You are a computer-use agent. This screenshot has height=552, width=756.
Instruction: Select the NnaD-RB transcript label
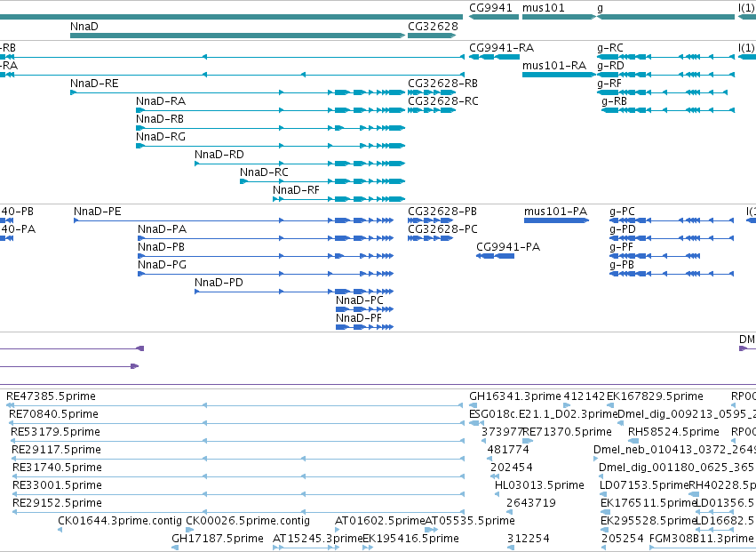160,119
